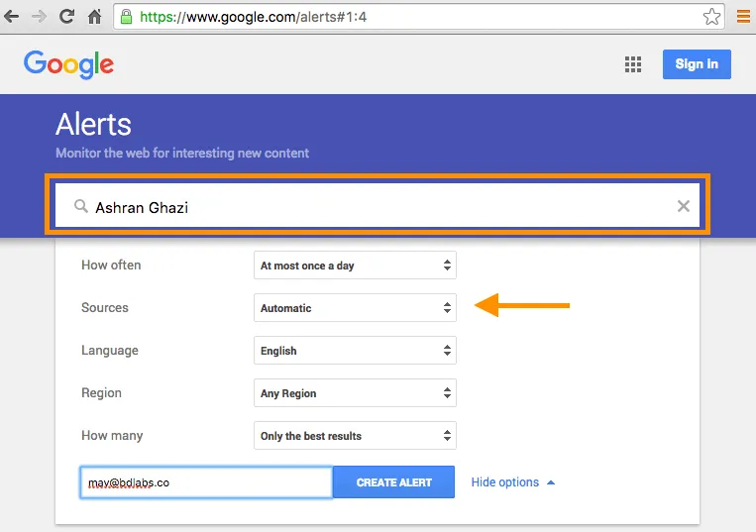Focus the Ashran Ghazi search field
The width and height of the screenshot is (756, 532).
pos(378,205)
